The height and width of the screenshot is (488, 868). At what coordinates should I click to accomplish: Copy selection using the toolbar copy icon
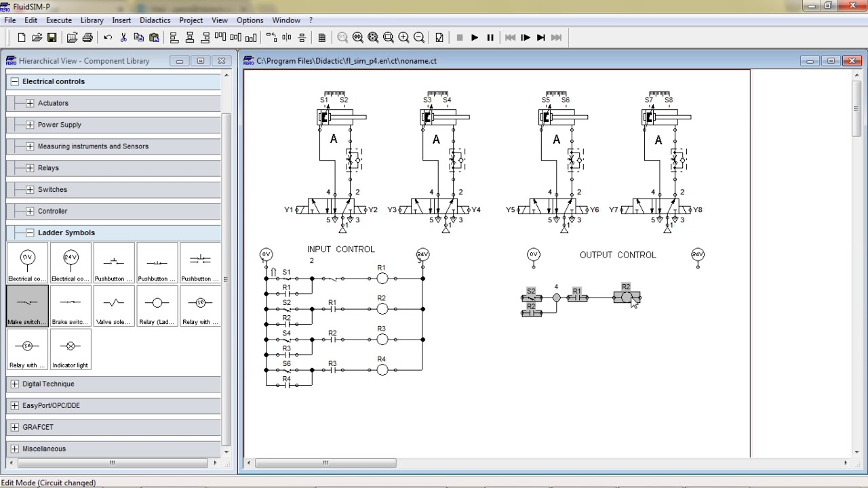(138, 38)
